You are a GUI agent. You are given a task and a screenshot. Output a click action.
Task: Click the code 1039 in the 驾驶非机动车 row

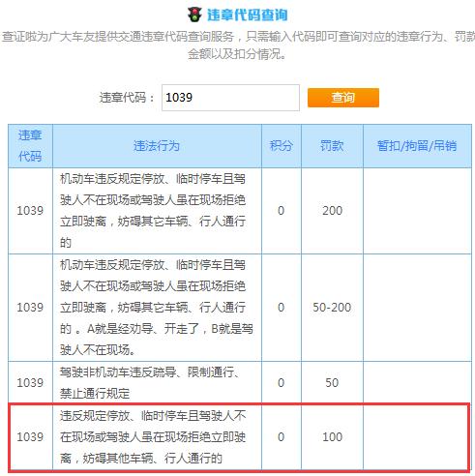click(30, 383)
